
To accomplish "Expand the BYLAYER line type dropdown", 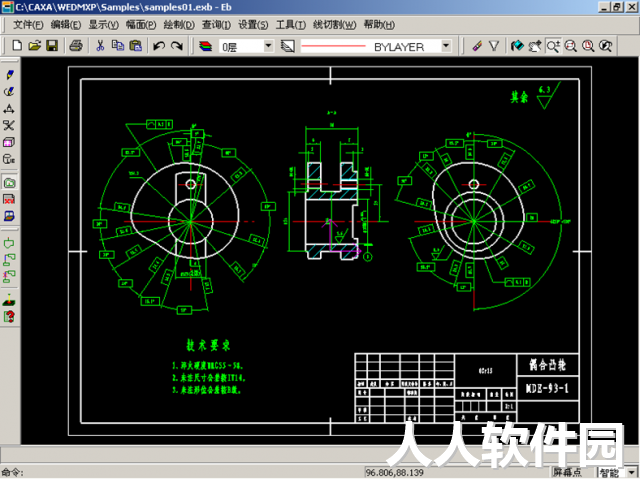I will click(x=446, y=46).
